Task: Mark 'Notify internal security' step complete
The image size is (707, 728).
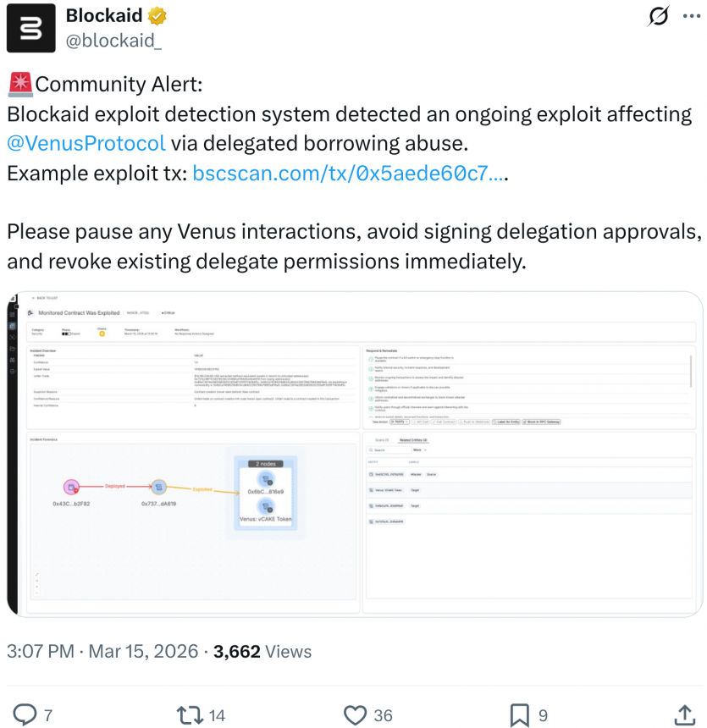Action: [x=370, y=368]
